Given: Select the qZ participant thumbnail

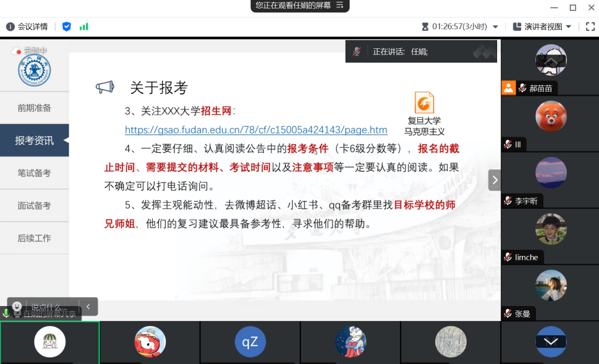Looking at the screenshot, I should (250, 342).
